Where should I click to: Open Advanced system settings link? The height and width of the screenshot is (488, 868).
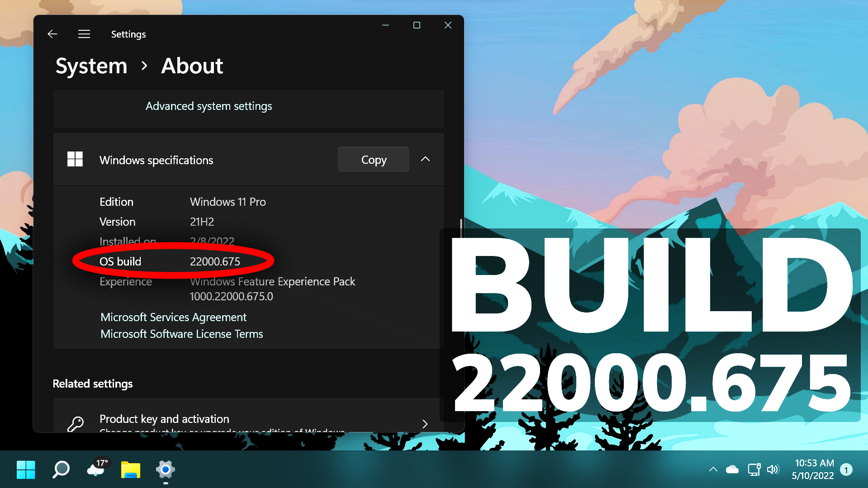[x=209, y=106]
